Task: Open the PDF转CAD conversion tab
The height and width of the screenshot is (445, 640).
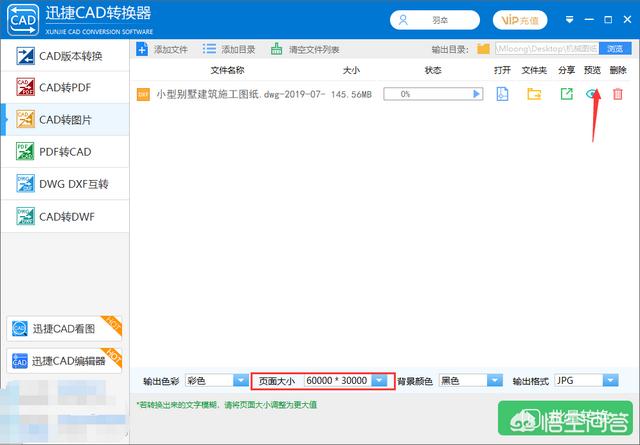Action: coord(65,152)
